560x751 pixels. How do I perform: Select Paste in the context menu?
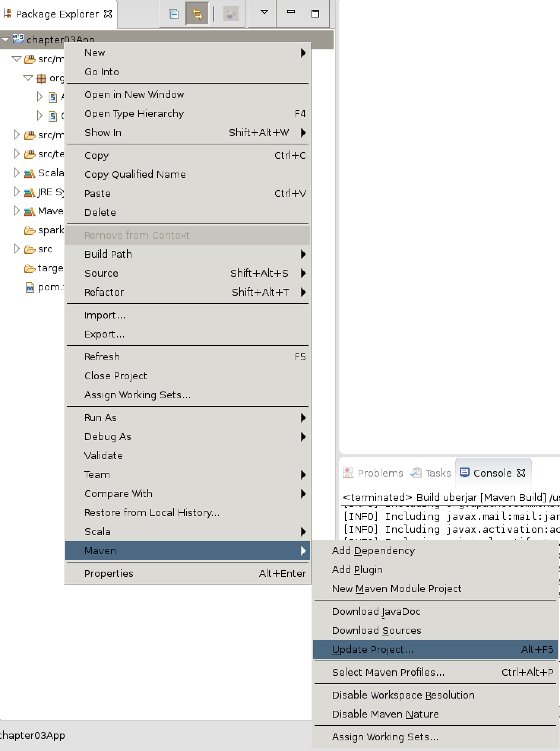pyautogui.click(x=188, y=193)
